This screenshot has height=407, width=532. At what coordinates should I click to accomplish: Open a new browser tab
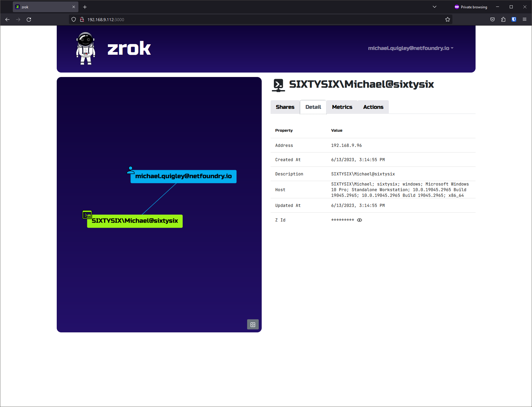(85, 7)
